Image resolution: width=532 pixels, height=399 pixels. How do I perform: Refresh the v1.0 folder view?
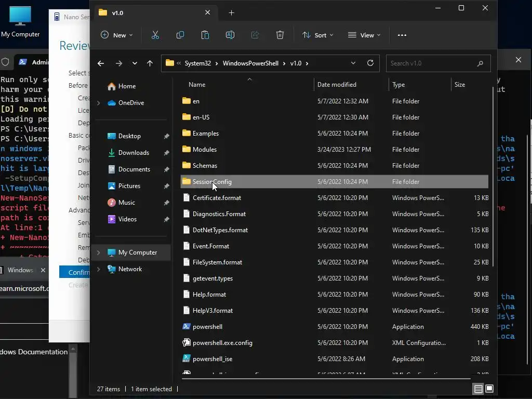[x=370, y=63]
